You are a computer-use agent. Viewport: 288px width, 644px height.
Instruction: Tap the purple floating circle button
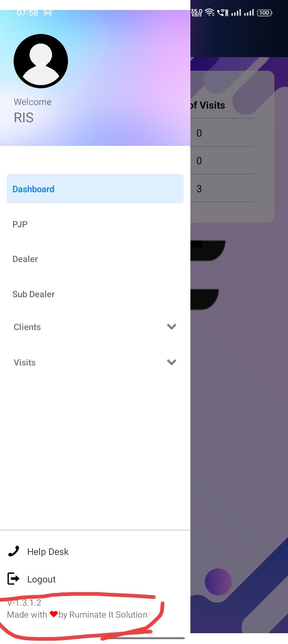pos(218,582)
